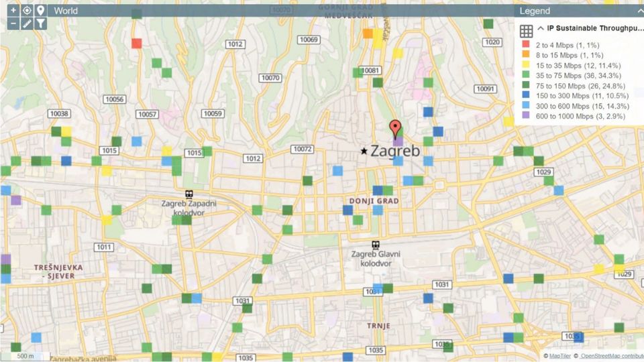
Task: Zoom in with the plus button
Action: tap(13, 10)
